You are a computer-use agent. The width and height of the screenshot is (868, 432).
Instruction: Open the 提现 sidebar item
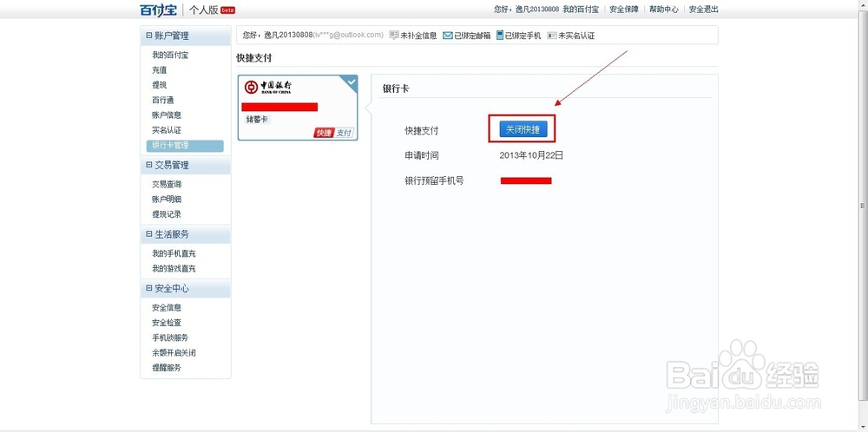[160, 85]
